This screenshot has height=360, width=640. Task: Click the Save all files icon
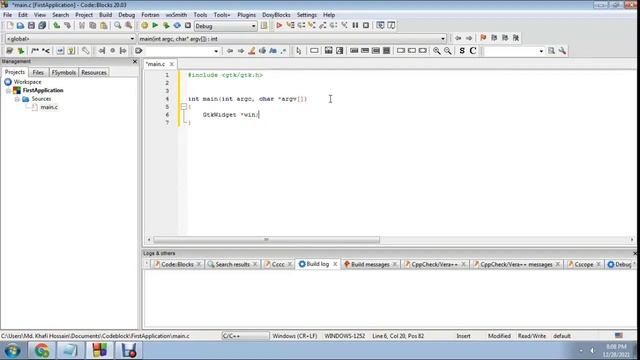point(42,26)
